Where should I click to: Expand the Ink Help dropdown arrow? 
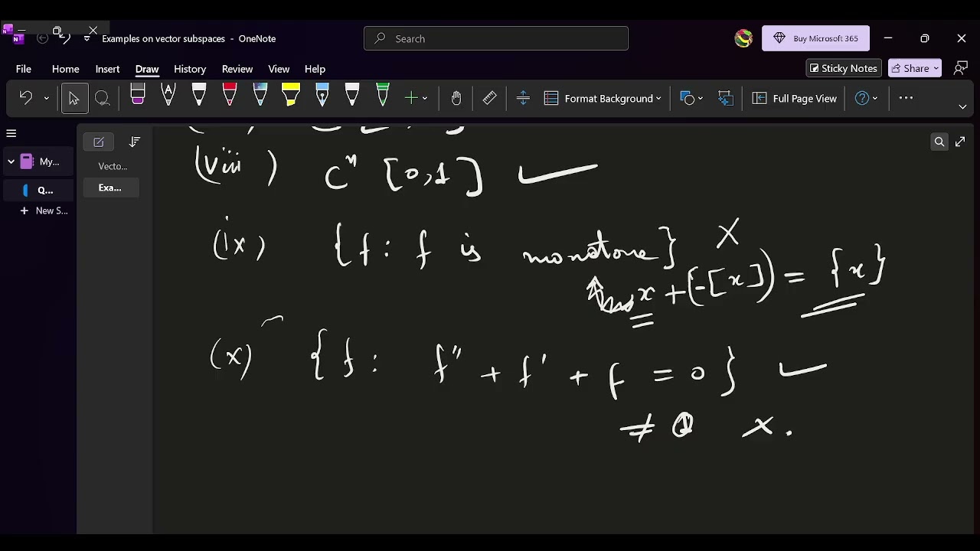tap(875, 98)
